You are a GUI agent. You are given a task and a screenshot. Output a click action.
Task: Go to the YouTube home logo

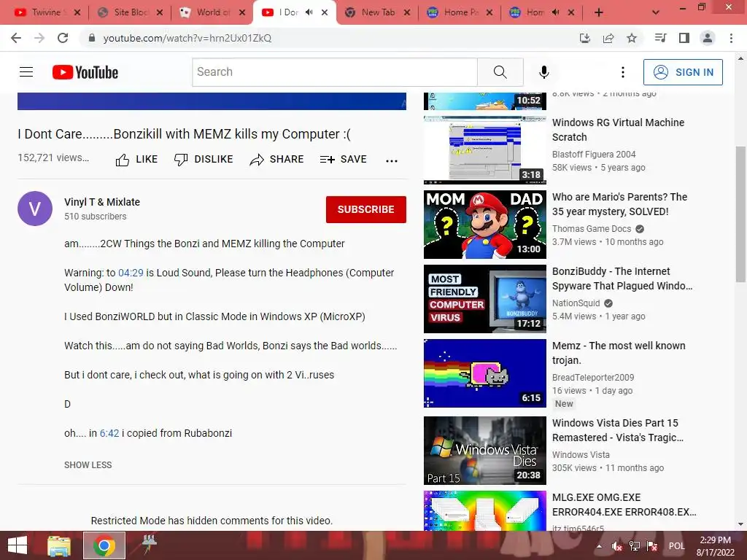(x=85, y=72)
